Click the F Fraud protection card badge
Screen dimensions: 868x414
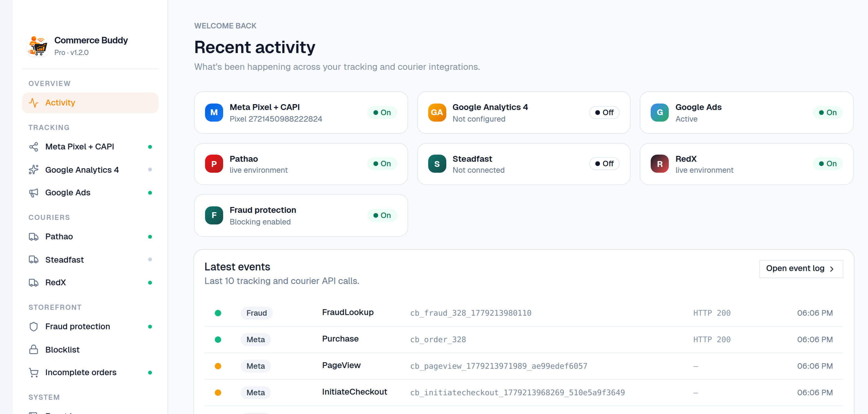tap(214, 215)
